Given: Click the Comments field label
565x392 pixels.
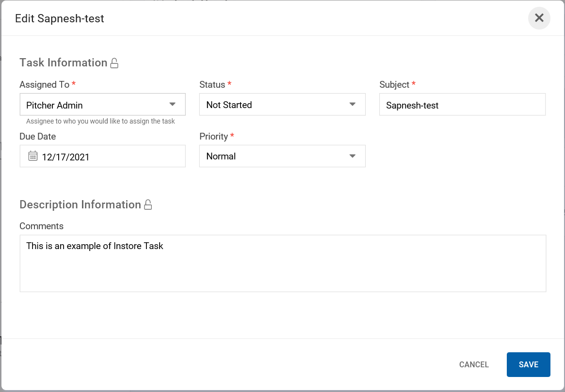Looking at the screenshot, I should (x=41, y=226).
